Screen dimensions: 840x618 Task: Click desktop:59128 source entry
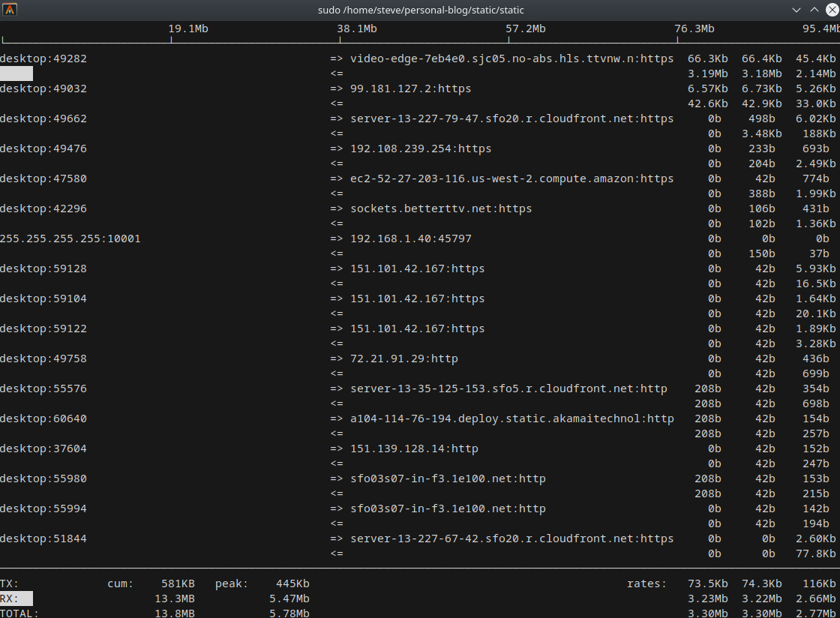[x=43, y=268]
